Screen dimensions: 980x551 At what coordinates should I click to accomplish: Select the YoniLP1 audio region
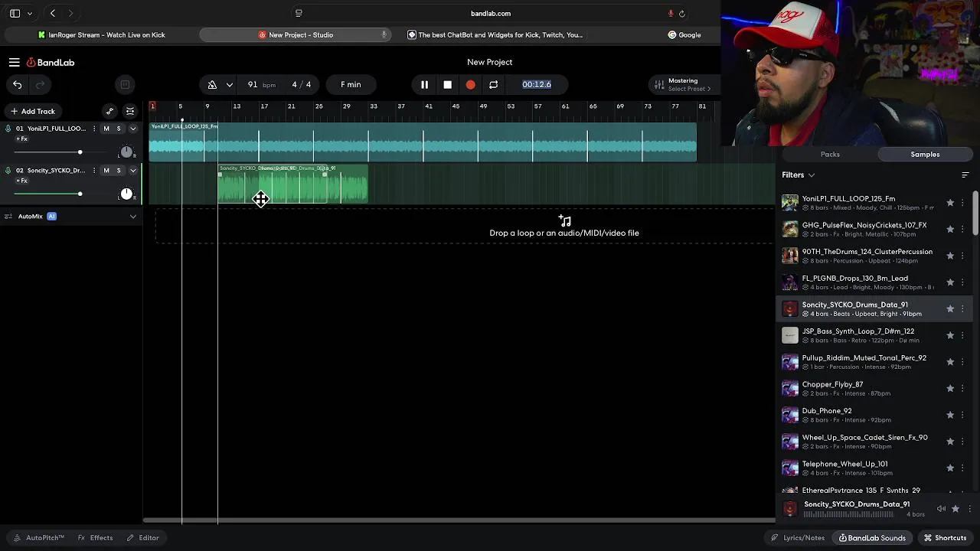point(423,142)
